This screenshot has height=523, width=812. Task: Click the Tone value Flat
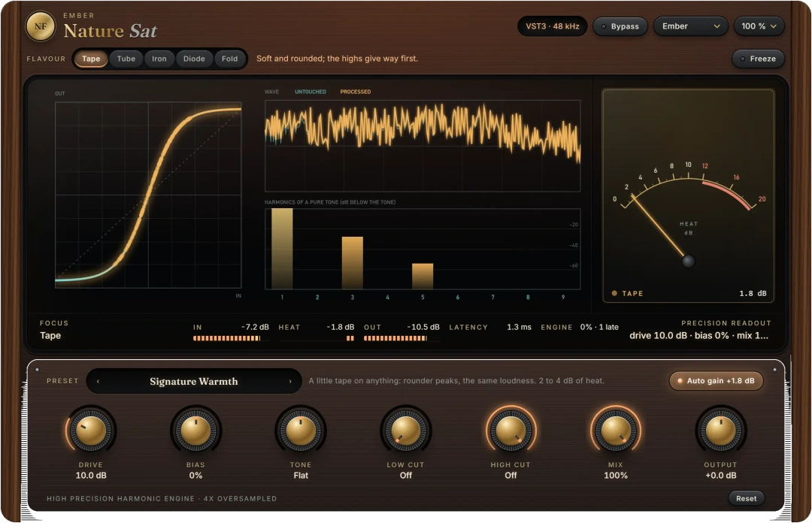(301, 476)
